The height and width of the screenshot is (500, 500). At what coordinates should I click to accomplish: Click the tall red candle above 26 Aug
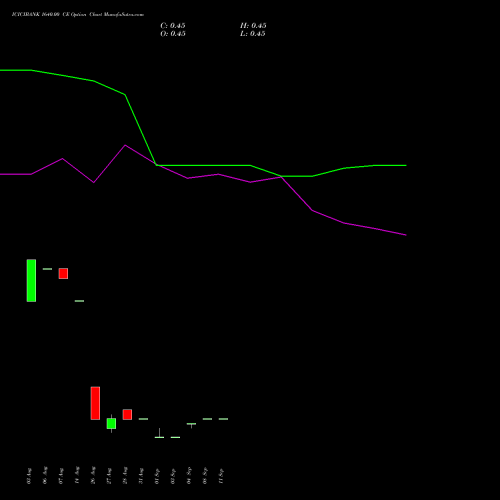coord(95,403)
